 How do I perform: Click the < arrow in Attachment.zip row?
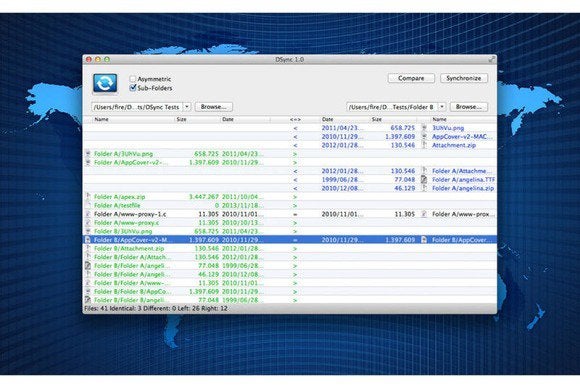click(295, 145)
